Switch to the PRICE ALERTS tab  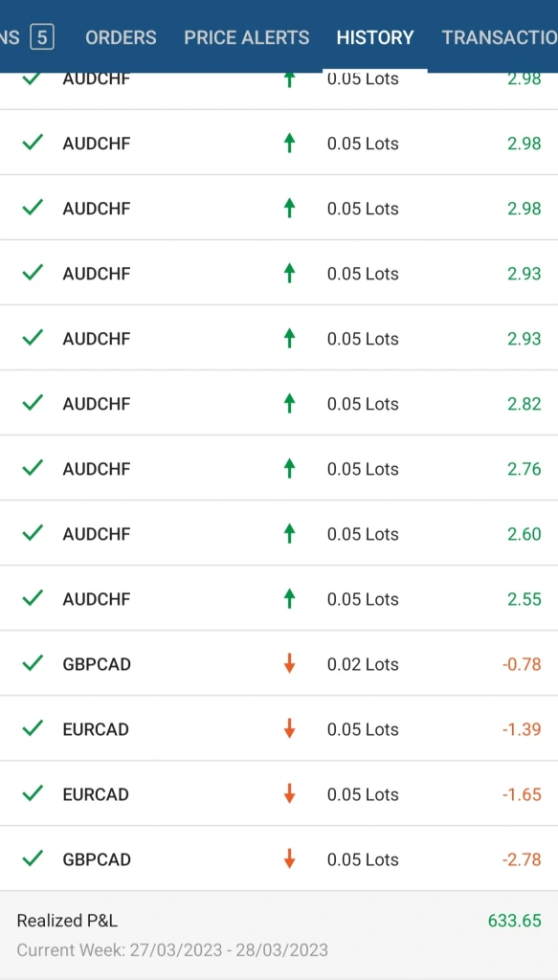[x=246, y=37]
